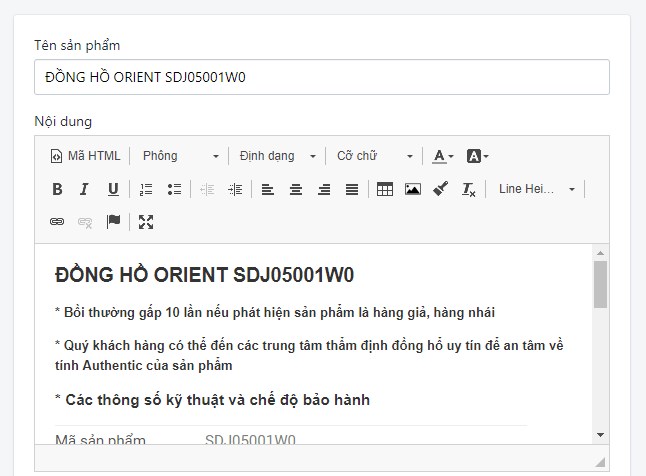Increase indent of the paragraph
This screenshot has width=646, height=476.
pyautogui.click(x=235, y=189)
